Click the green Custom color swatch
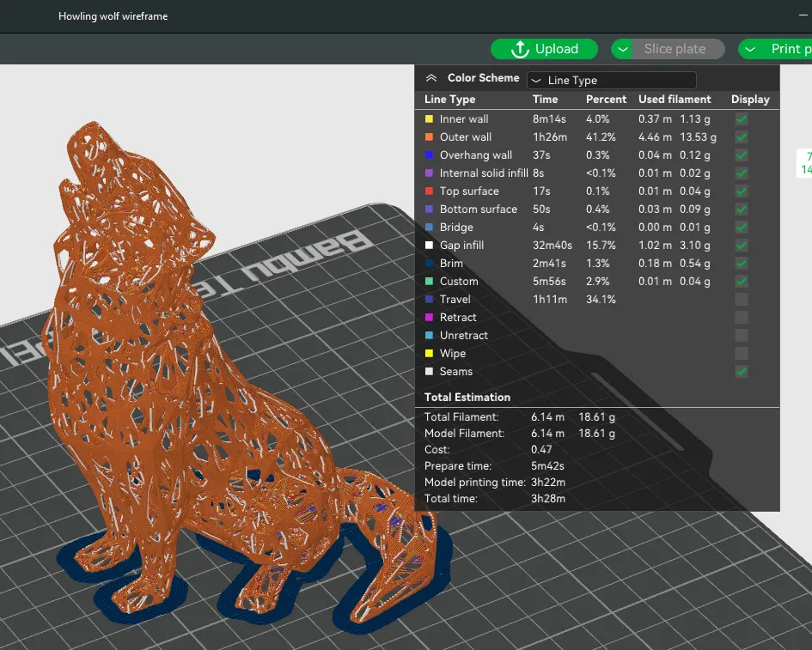 coord(429,282)
